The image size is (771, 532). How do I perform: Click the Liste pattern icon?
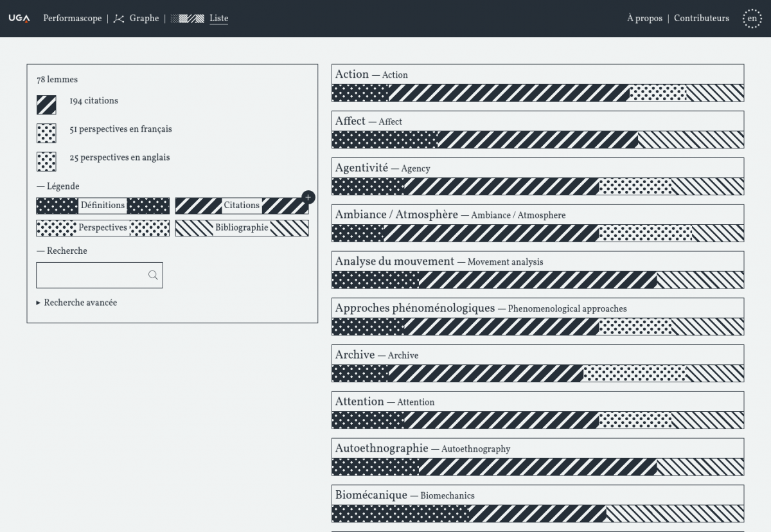187,19
